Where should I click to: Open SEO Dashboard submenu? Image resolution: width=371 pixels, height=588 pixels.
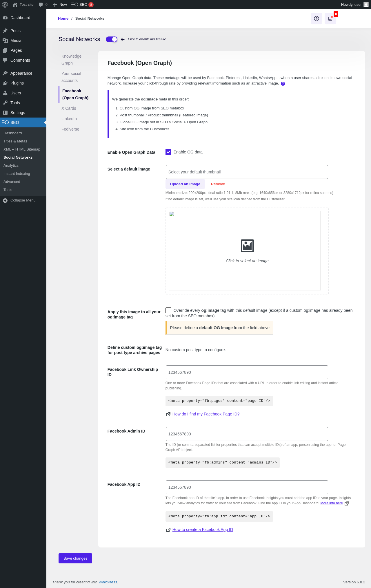pos(23,133)
